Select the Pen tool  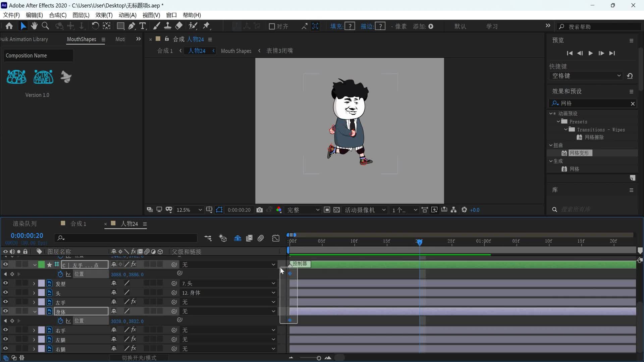(132, 26)
